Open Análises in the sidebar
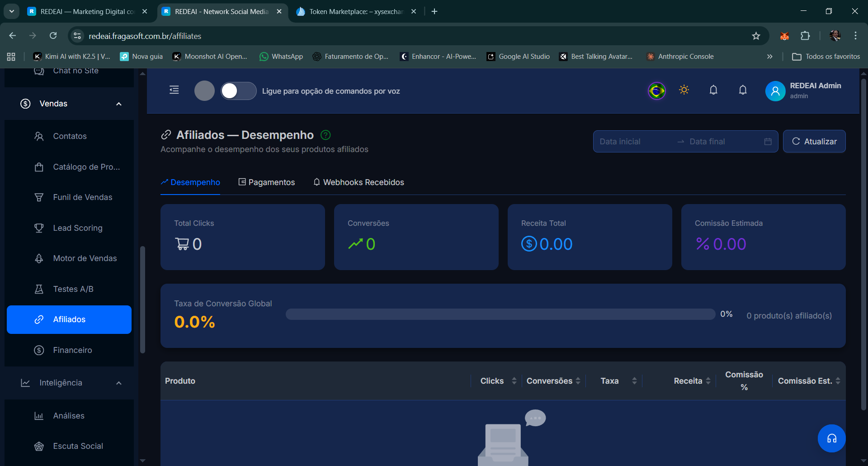 pyautogui.click(x=69, y=416)
